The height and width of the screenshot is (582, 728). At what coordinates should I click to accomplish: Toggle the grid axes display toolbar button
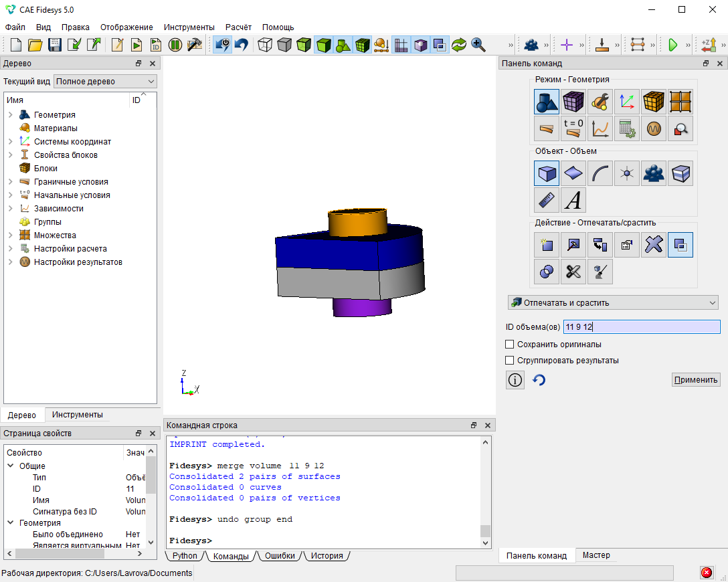pyautogui.click(x=401, y=45)
